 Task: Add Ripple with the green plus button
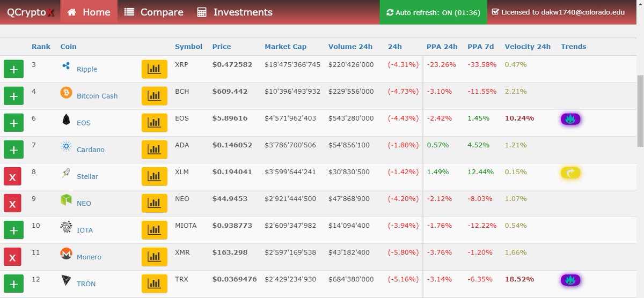click(x=13, y=69)
